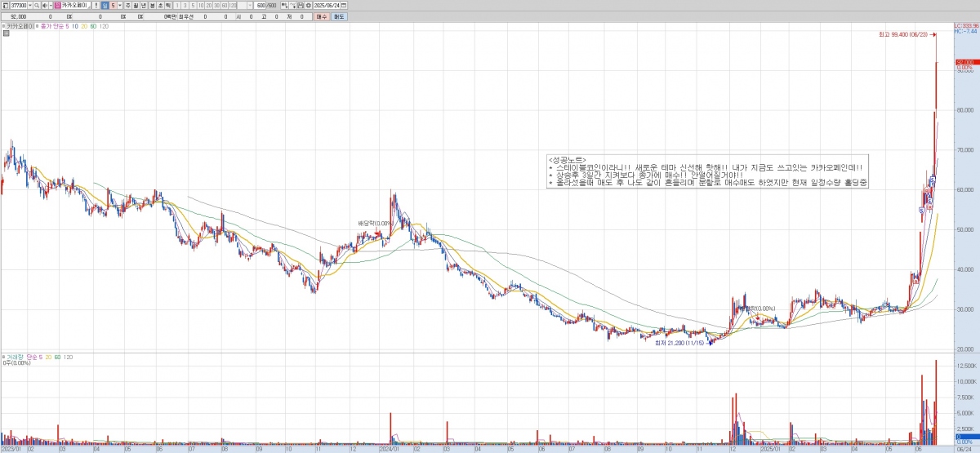Click the chart layout icon at far left
The width and height of the screenshot is (980, 453).
(x=5, y=5)
